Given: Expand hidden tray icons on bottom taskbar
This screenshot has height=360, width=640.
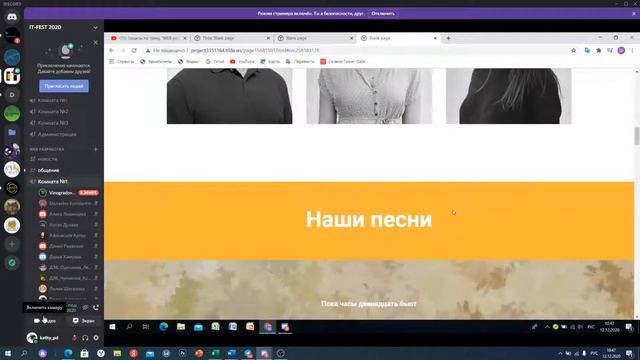Looking at the screenshot, I should coord(560,353).
